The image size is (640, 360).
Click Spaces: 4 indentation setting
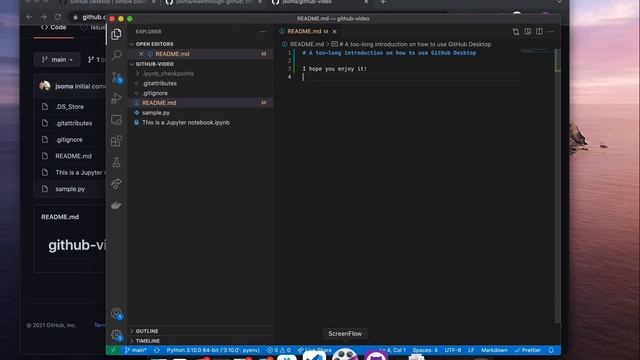425,350
